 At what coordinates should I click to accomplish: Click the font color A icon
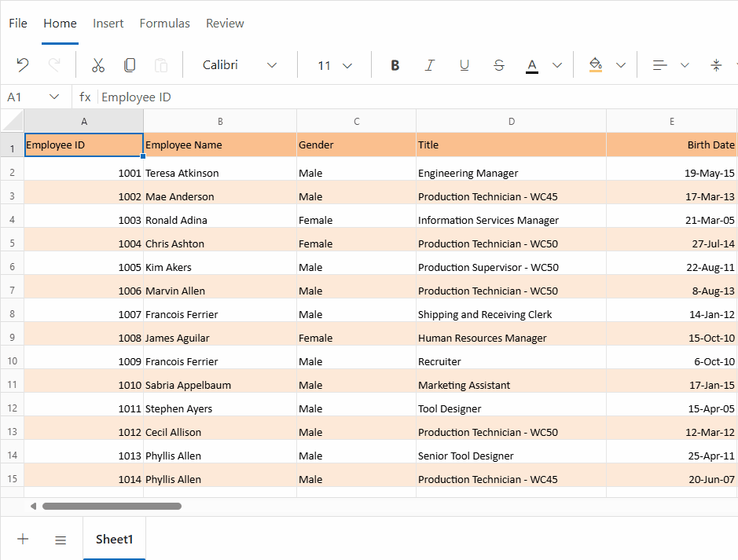click(x=532, y=65)
